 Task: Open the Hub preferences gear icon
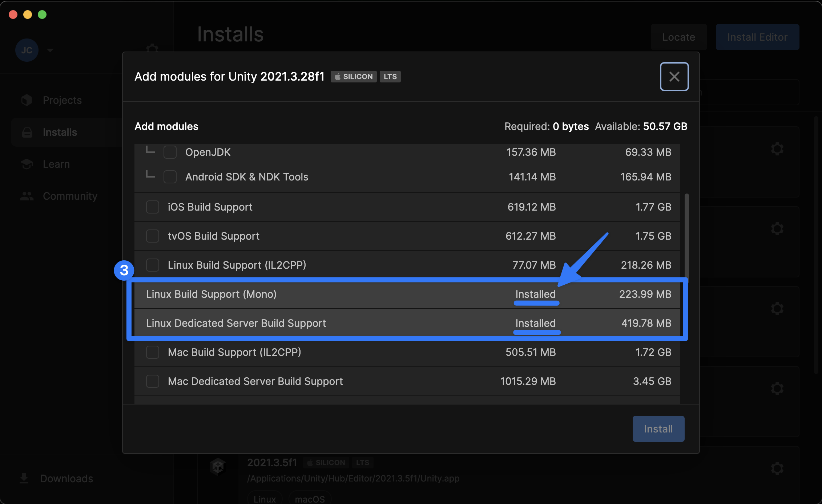[152, 48]
